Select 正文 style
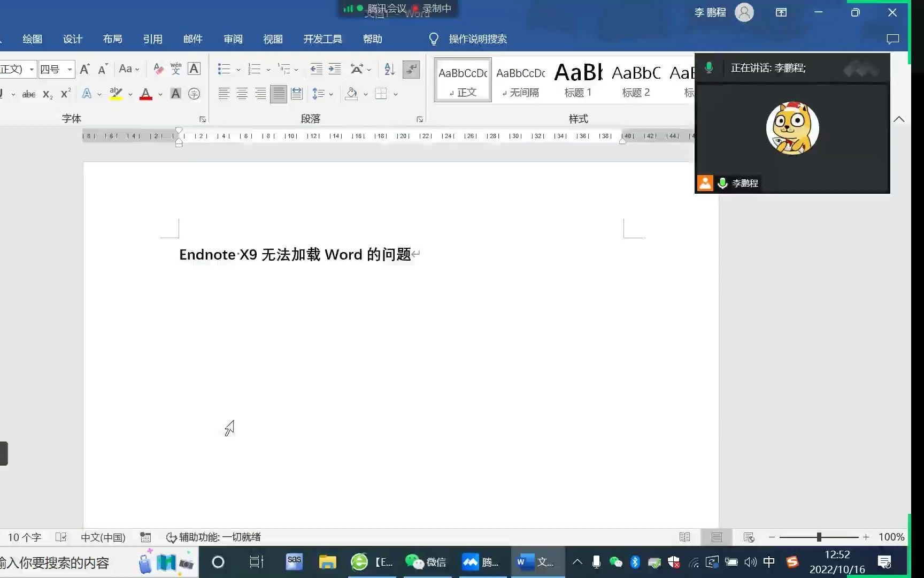This screenshot has height=578, width=924. click(463, 80)
